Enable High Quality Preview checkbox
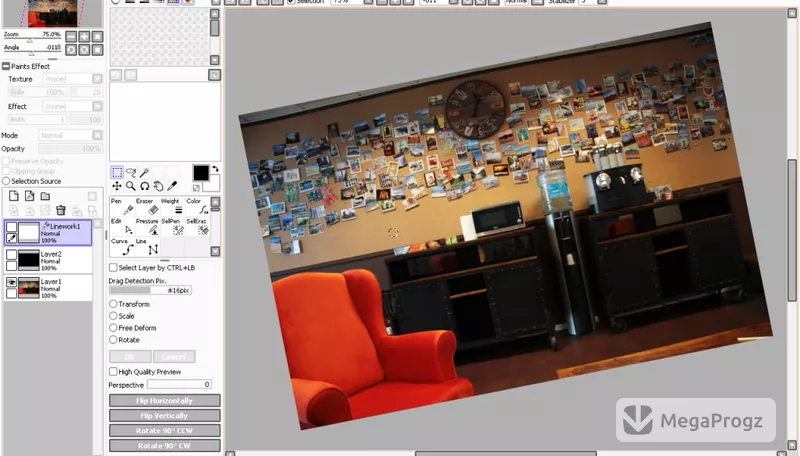The height and width of the screenshot is (456, 800). click(113, 371)
